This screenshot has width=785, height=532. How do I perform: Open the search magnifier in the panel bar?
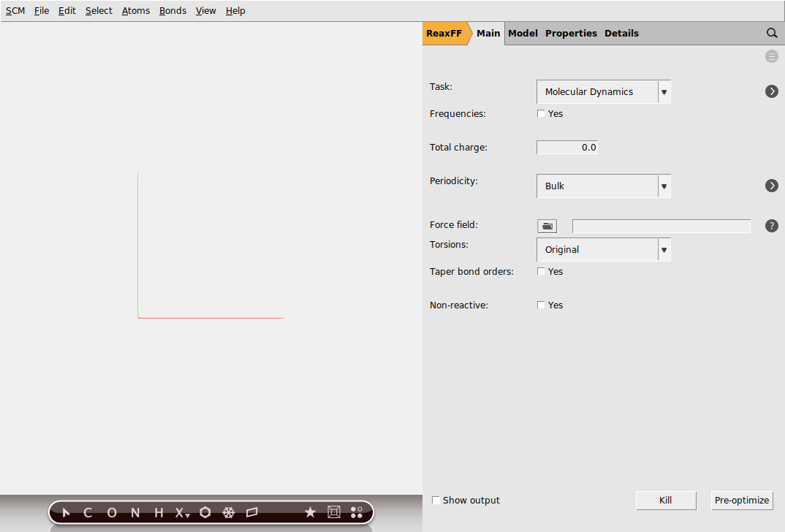click(772, 33)
